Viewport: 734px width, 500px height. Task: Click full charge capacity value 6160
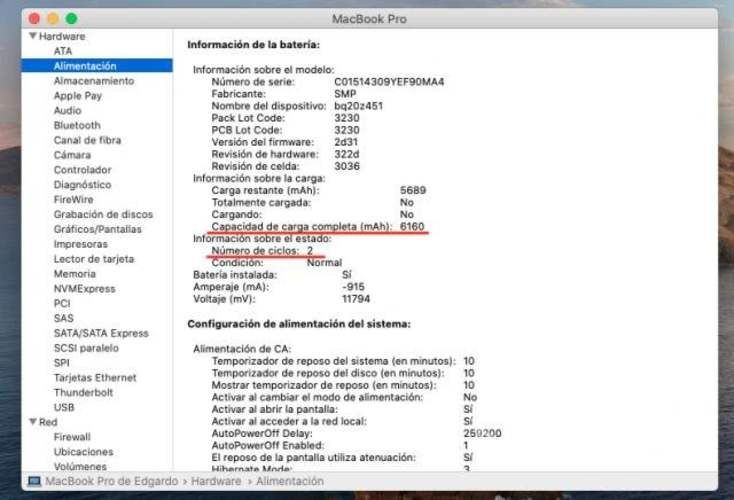[412, 227]
